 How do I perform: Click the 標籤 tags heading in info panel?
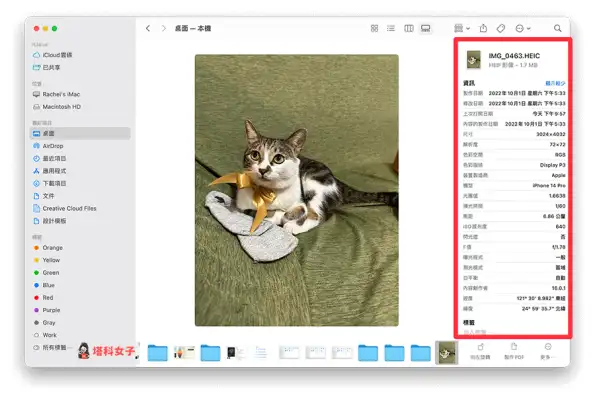[x=469, y=323]
